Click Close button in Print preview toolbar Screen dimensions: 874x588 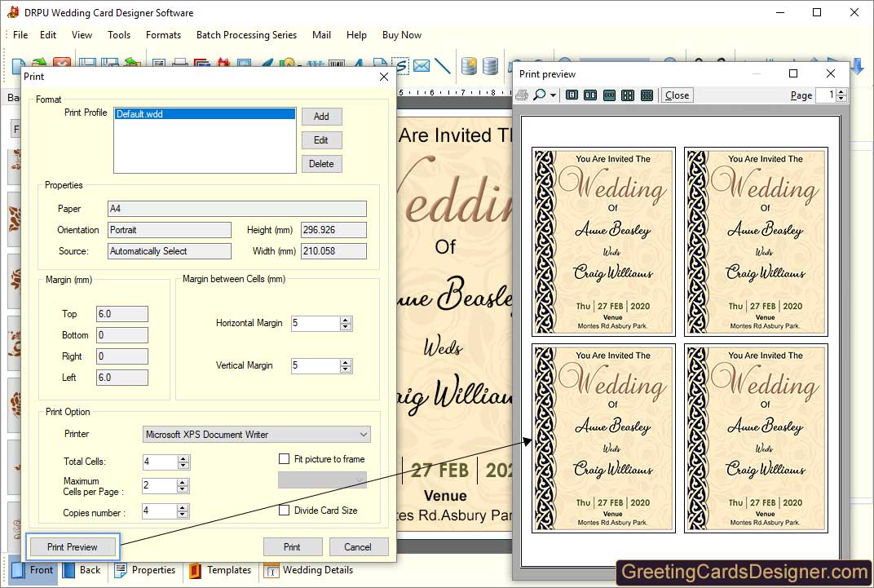click(x=677, y=95)
